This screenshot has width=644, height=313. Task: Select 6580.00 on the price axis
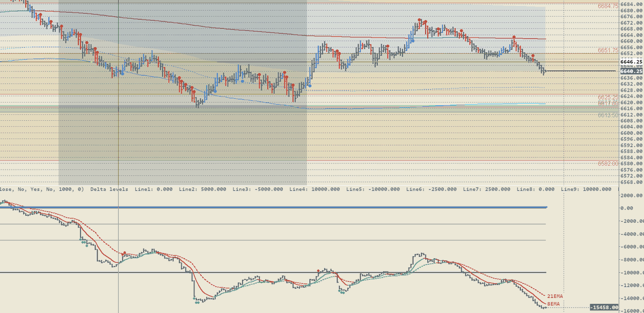(631, 163)
